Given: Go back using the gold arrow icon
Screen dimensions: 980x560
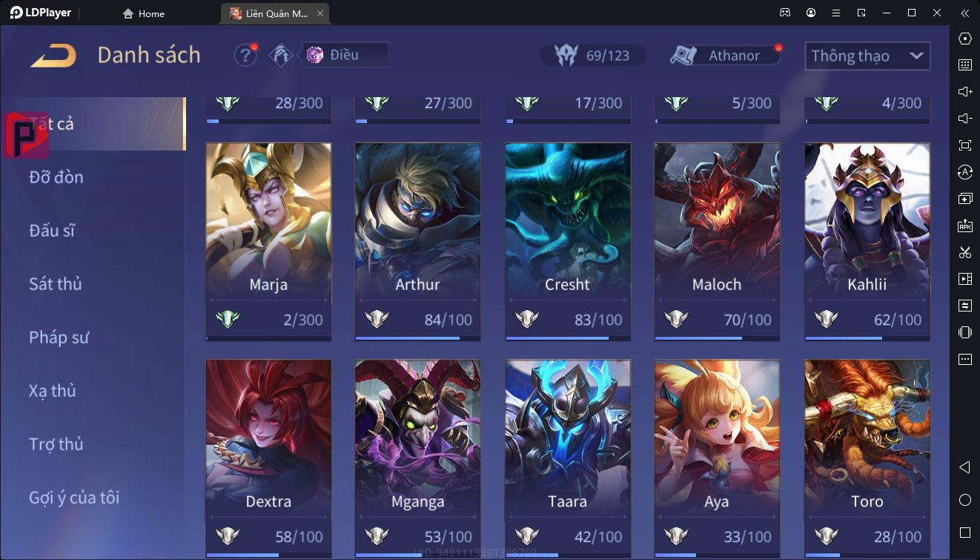Looking at the screenshot, I should [x=53, y=56].
